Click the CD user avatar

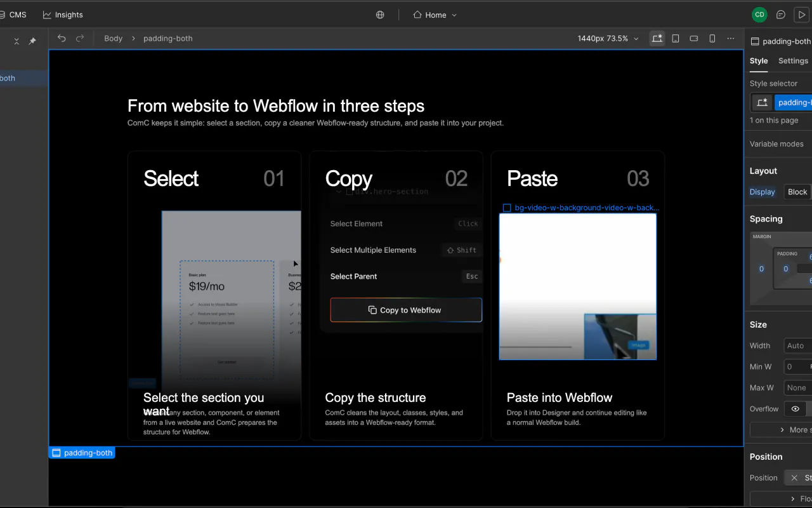point(759,15)
